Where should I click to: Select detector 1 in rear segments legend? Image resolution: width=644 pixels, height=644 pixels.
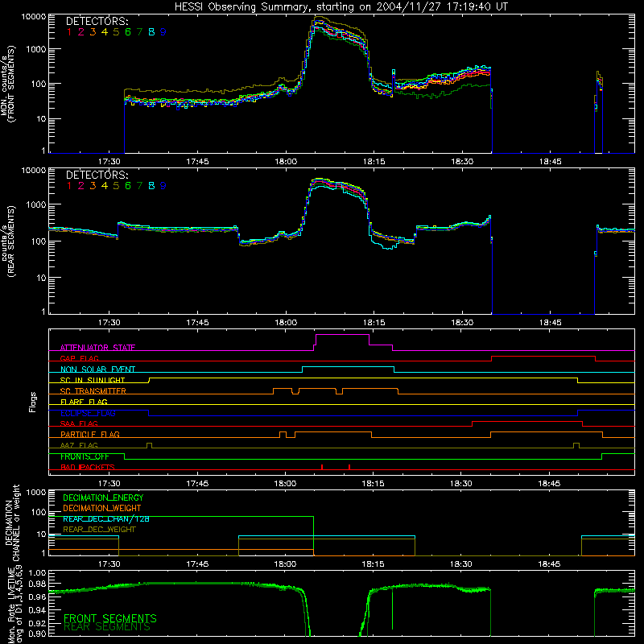(x=69, y=186)
